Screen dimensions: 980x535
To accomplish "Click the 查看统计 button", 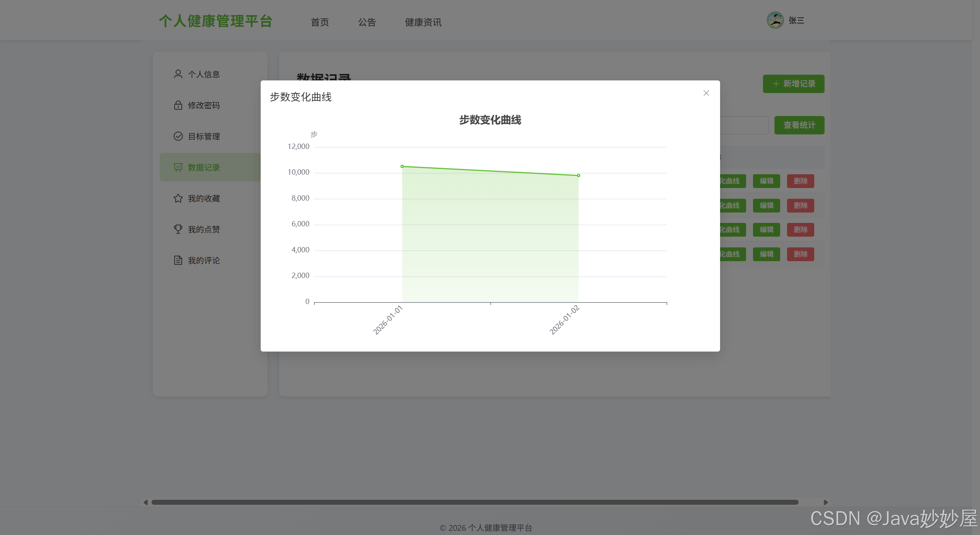I will tap(799, 125).
